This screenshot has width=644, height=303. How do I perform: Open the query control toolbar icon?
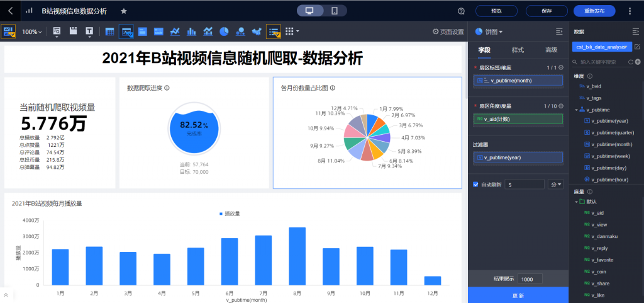(57, 31)
